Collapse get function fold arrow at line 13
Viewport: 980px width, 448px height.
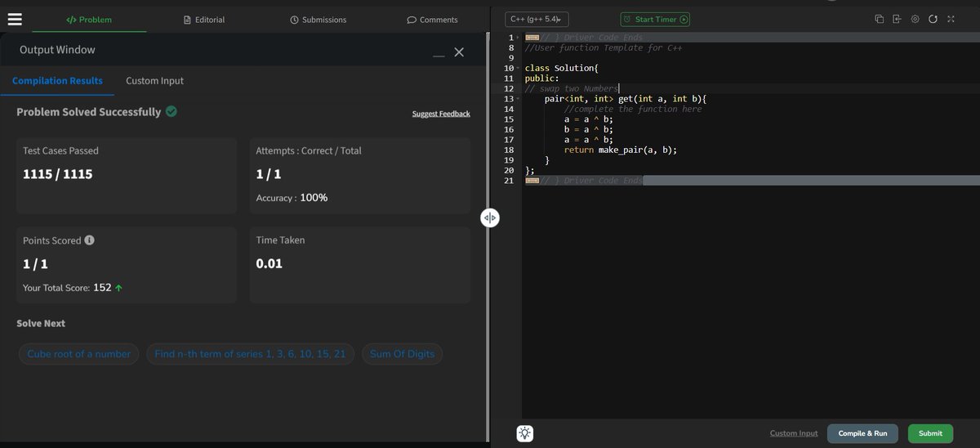pyautogui.click(x=518, y=99)
